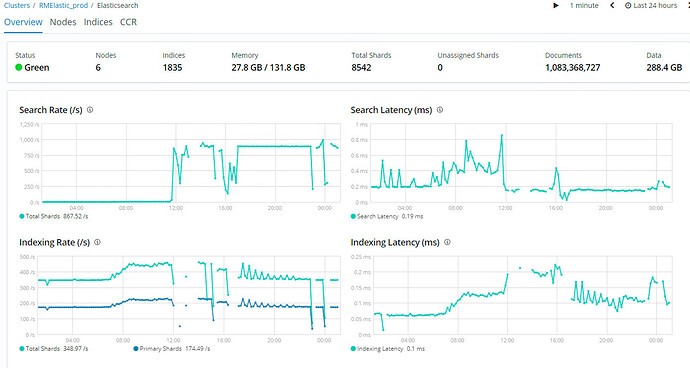The height and width of the screenshot is (368, 690).
Task: Click the Green status text
Action: (37, 67)
